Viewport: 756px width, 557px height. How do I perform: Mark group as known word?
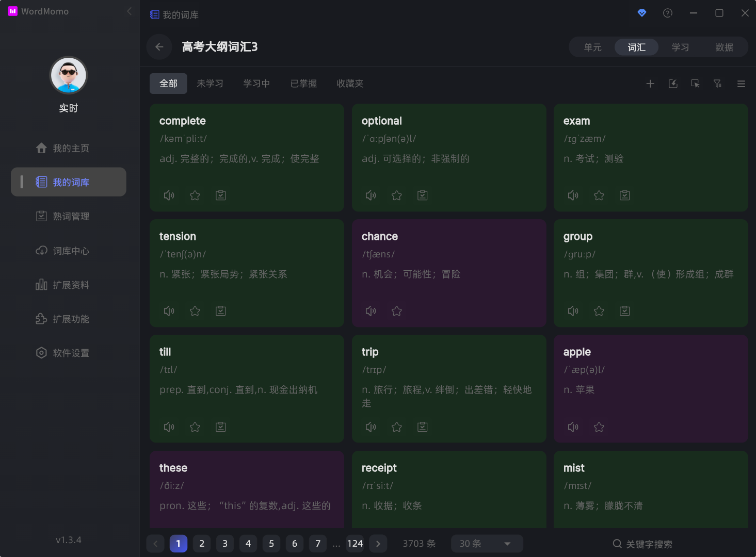click(625, 311)
